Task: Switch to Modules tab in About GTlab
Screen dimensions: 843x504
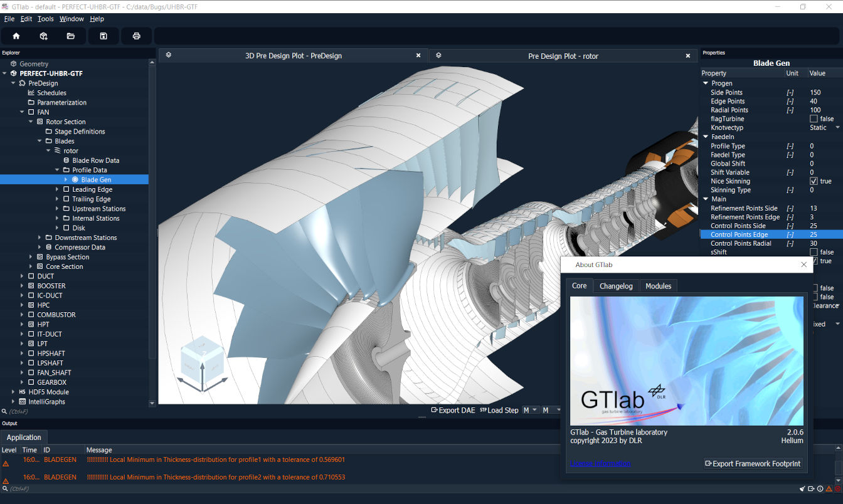Action: [x=658, y=286]
